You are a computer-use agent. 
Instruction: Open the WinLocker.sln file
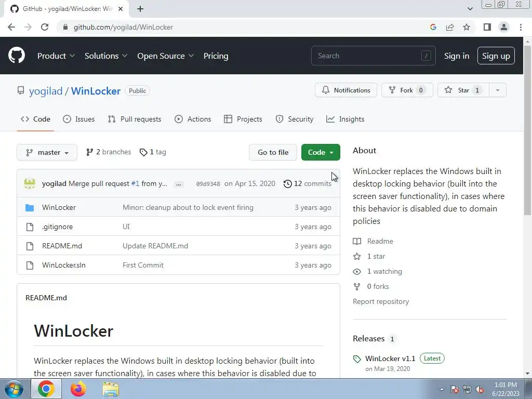point(64,265)
